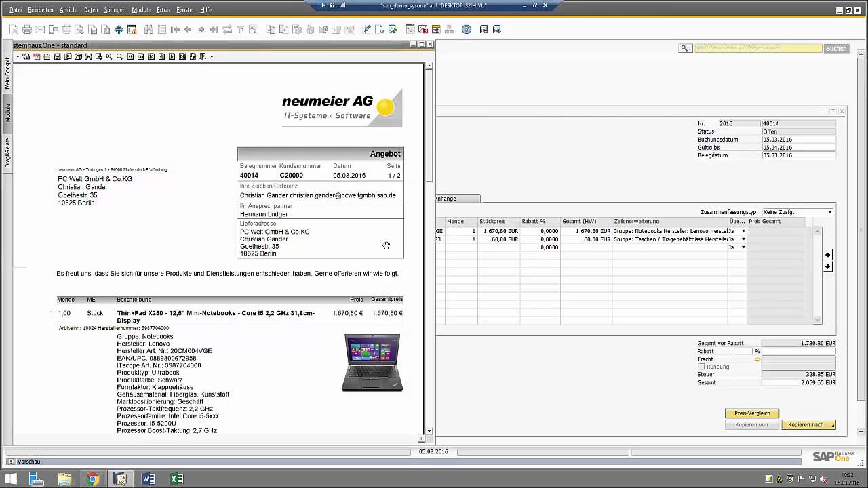The width and height of the screenshot is (868, 488).
Task: Click the Gültig bis date field
Action: 798,147
